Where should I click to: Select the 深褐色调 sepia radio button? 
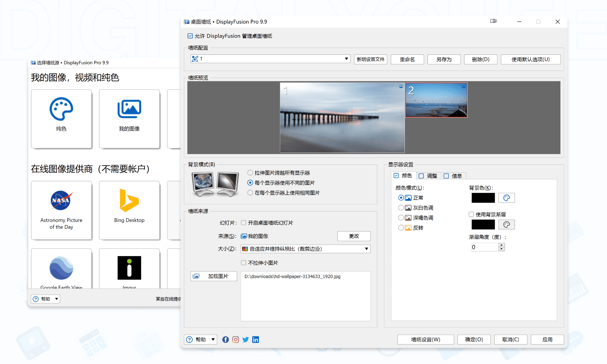(x=401, y=217)
